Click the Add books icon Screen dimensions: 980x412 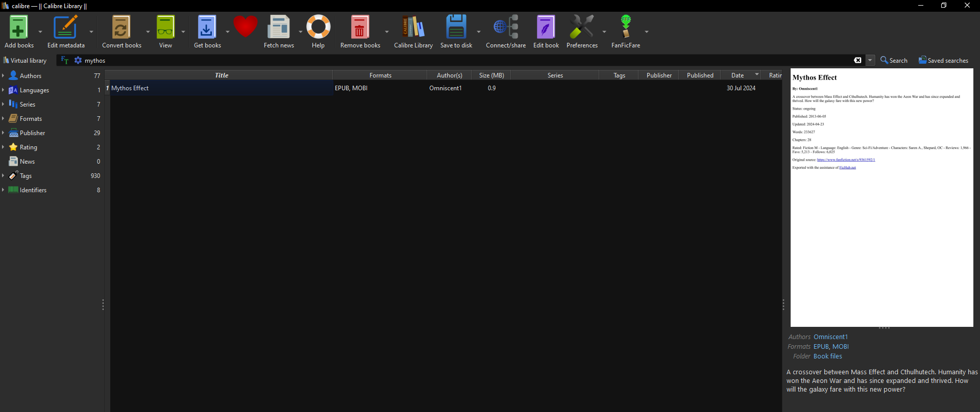18,27
